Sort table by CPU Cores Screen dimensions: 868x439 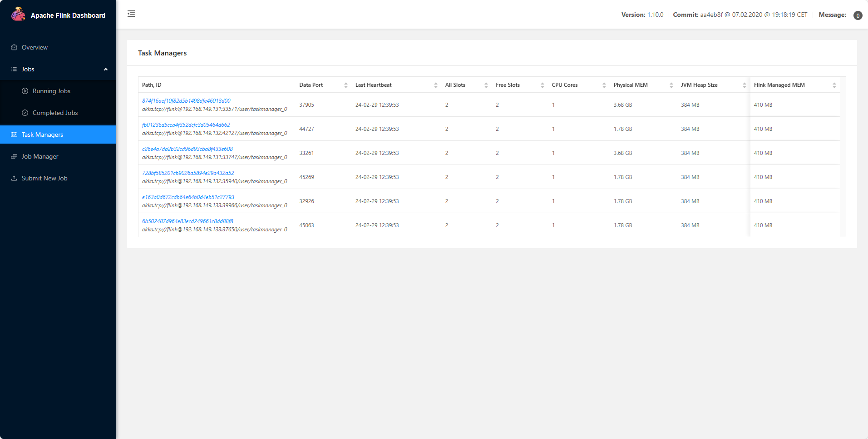[x=604, y=85]
